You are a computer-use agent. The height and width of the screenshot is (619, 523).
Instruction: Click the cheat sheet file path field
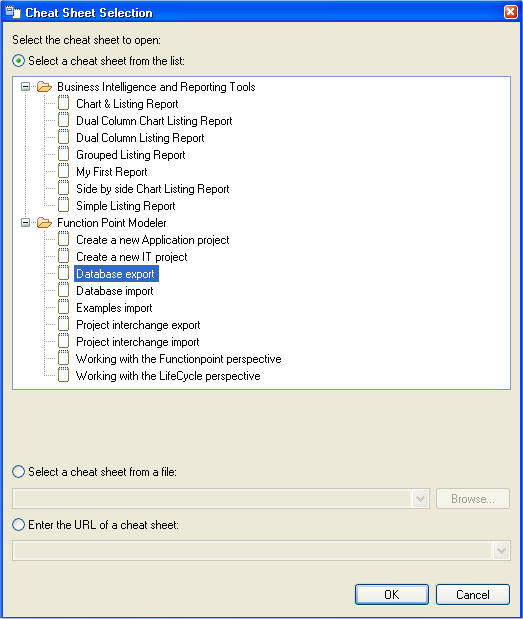(212, 499)
